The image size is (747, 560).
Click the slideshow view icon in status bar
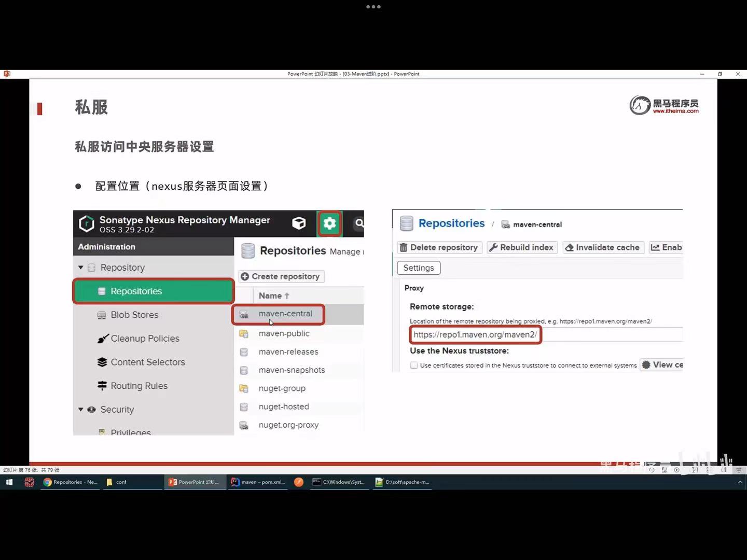(x=739, y=470)
